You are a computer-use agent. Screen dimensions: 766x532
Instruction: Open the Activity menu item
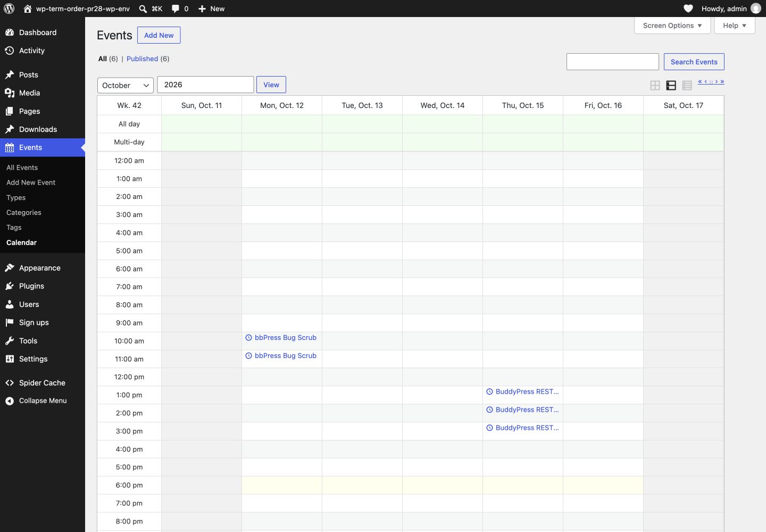coord(43,51)
